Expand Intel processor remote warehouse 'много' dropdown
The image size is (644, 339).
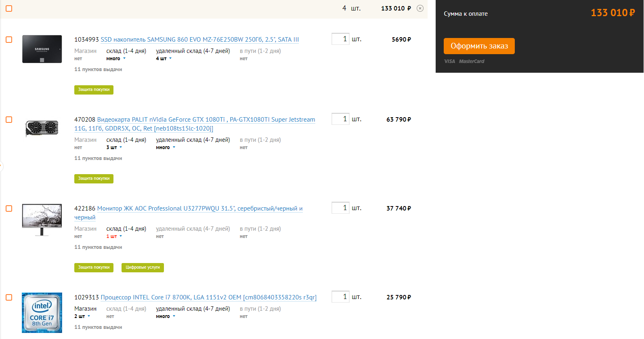(166, 316)
